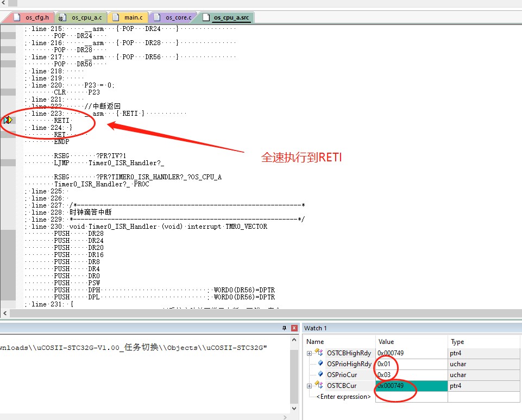Viewport: 522px width, 420px height.
Task: Click the OSTCBHighRdy pointer icon
Action: (x=319, y=352)
